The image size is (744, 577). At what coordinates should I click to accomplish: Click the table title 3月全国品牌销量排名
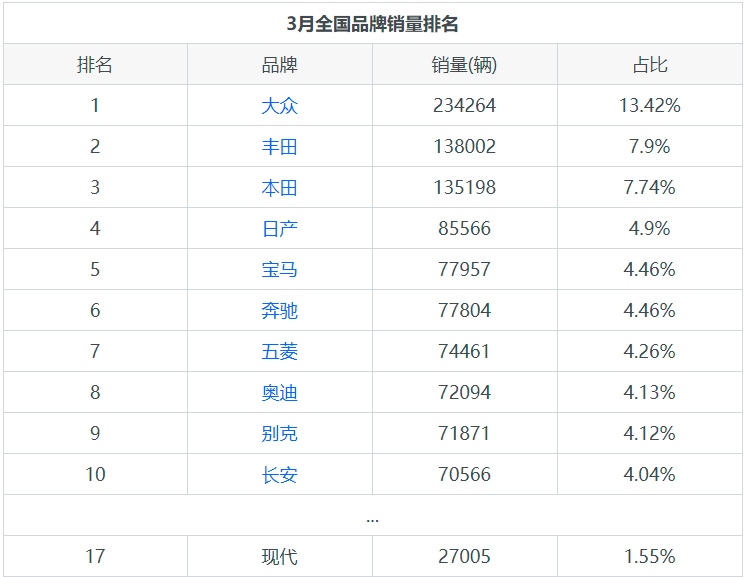pos(372,24)
